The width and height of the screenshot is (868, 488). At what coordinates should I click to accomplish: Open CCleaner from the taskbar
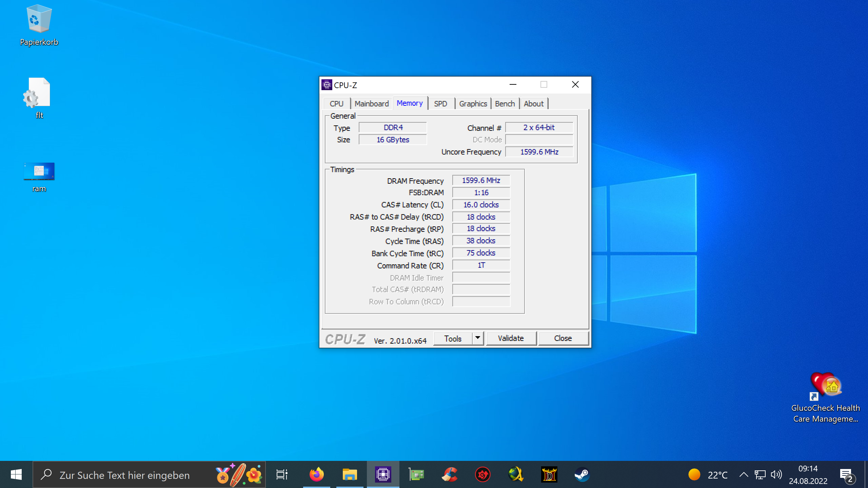(449, 474)
